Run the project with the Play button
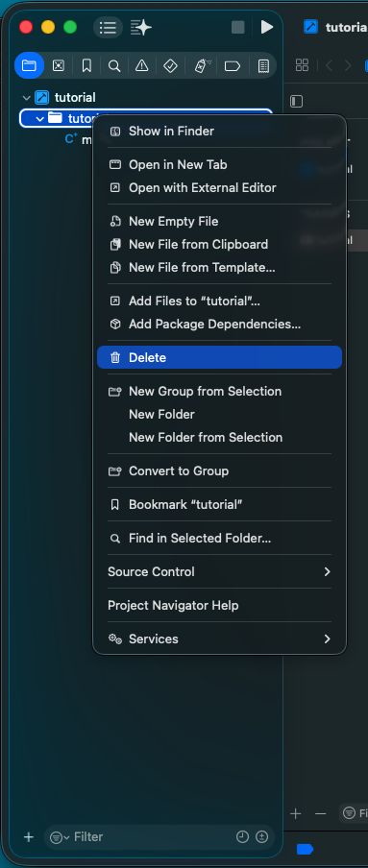The height and width of the screenshot is (868, 368). pyautogui.click(x=267, y=27)
